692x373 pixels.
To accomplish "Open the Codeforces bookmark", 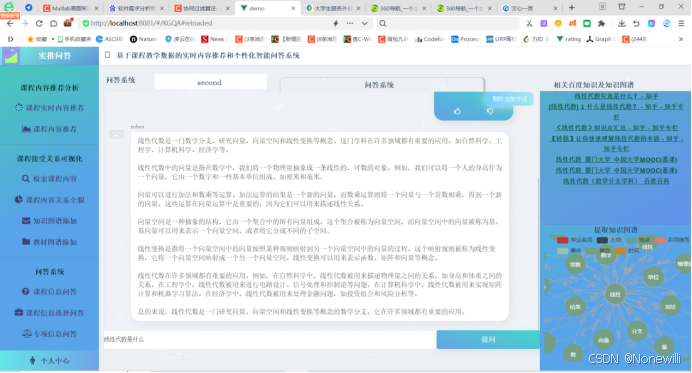I will [x=429, y=39].
